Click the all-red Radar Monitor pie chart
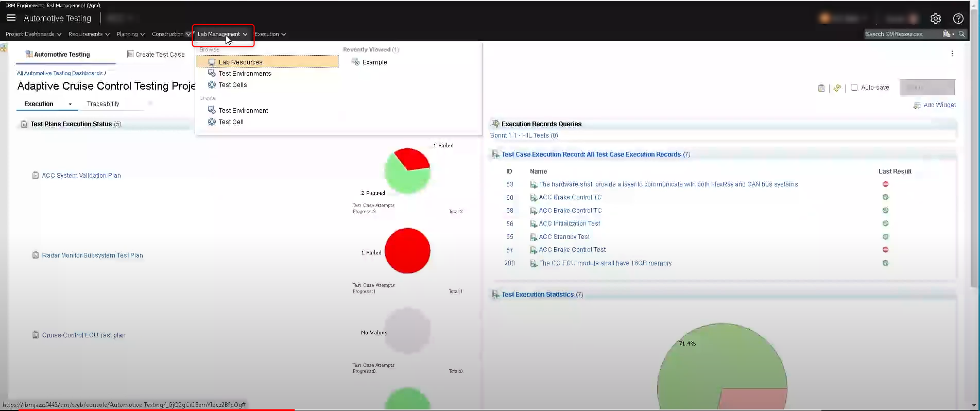 (x=407, y=251)
